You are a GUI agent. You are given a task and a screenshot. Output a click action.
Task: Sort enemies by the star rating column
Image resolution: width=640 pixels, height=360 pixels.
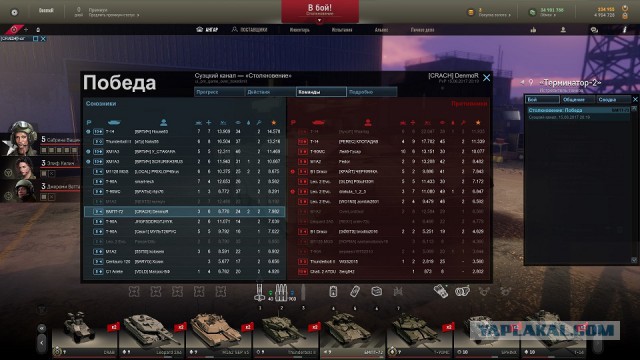pyautogui.click(x=478, y=122)
